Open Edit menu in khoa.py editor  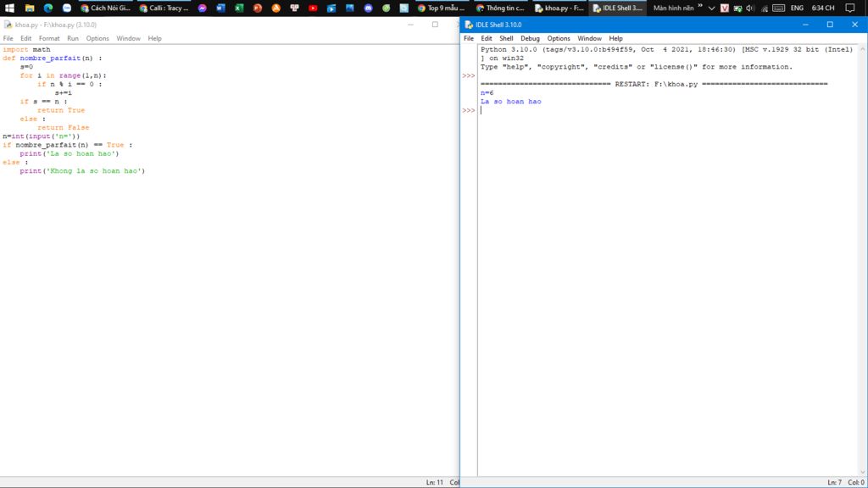[26, 38]
